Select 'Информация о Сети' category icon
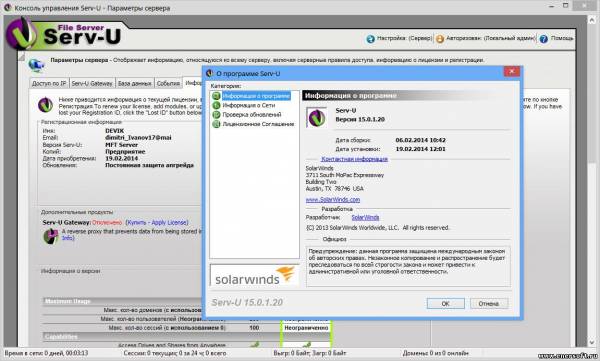600x361 pixels. click(216, 105)
